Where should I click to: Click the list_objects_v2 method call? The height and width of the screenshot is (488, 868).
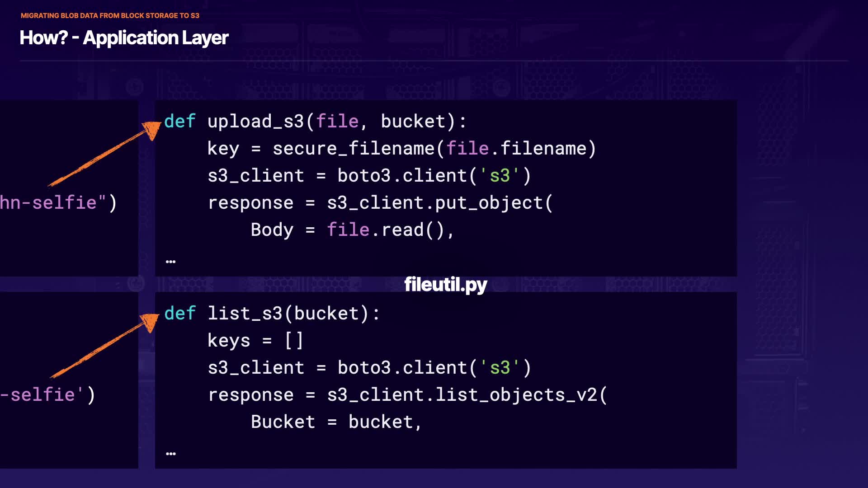pyautogui.click(x=515, y=395)
